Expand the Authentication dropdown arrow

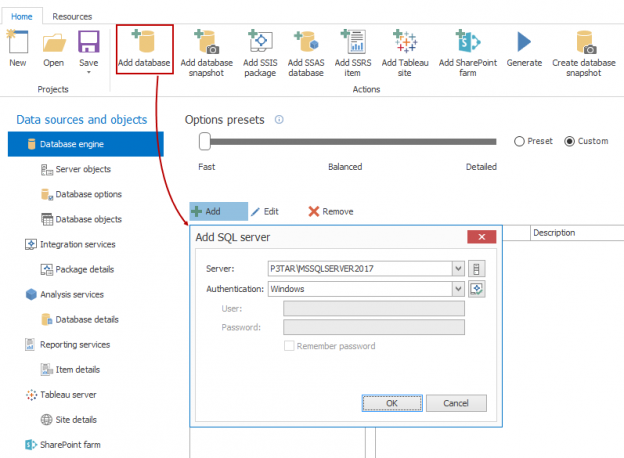click(458, 289)
